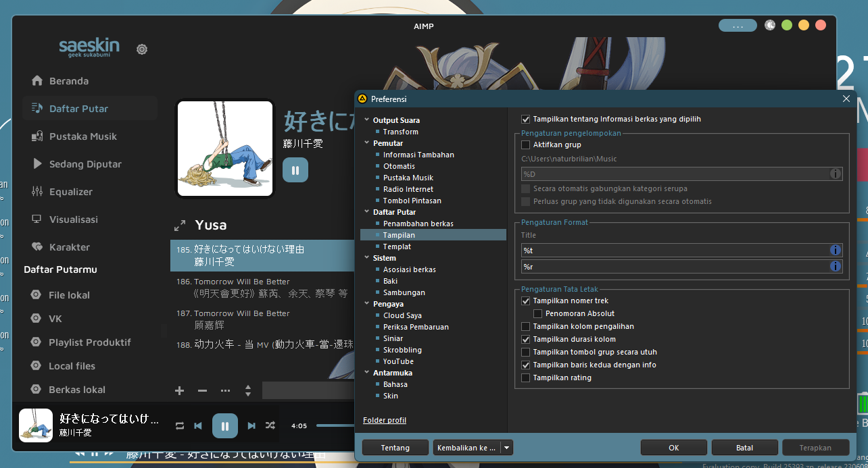The width and height of the screenshot is (868, 468).
Task: Remove a track with the minus icon below the playlist
Action: tap(202, 390)
